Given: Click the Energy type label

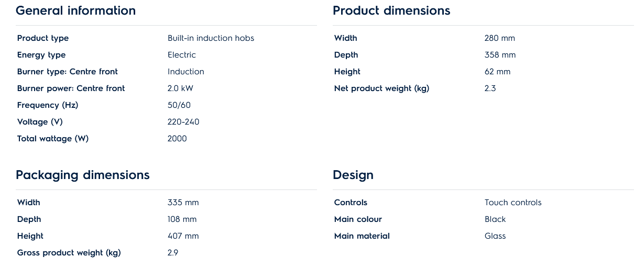Looking at the screenshot, I should 41,55.
